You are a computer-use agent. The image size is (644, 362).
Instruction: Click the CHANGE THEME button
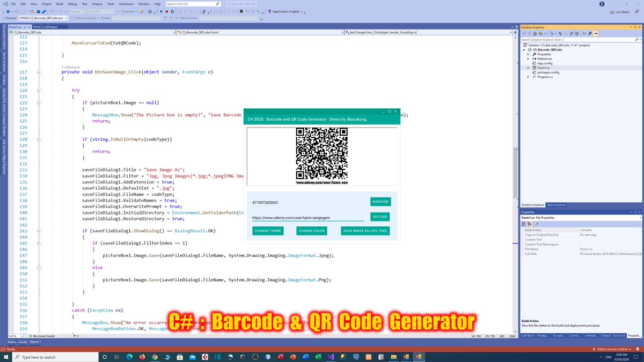[x=268, y=231]
